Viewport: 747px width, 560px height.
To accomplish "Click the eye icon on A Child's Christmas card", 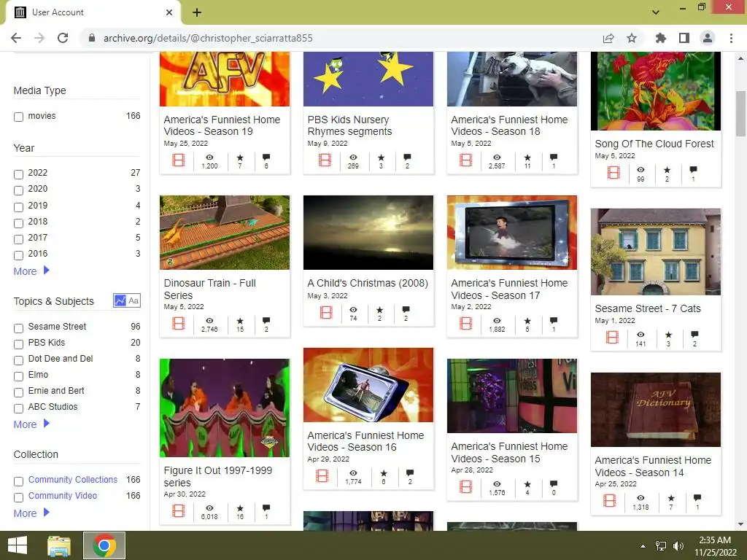I will 354,309.
